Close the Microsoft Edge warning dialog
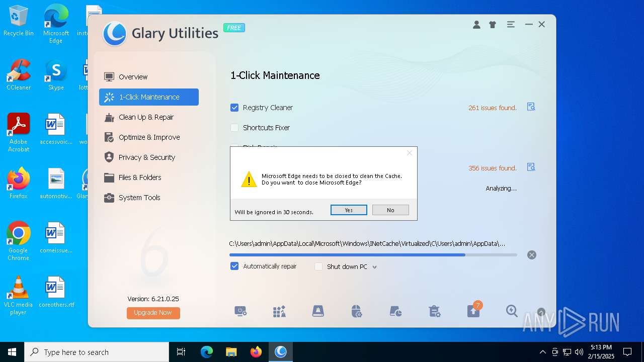 tap(410, 153)
